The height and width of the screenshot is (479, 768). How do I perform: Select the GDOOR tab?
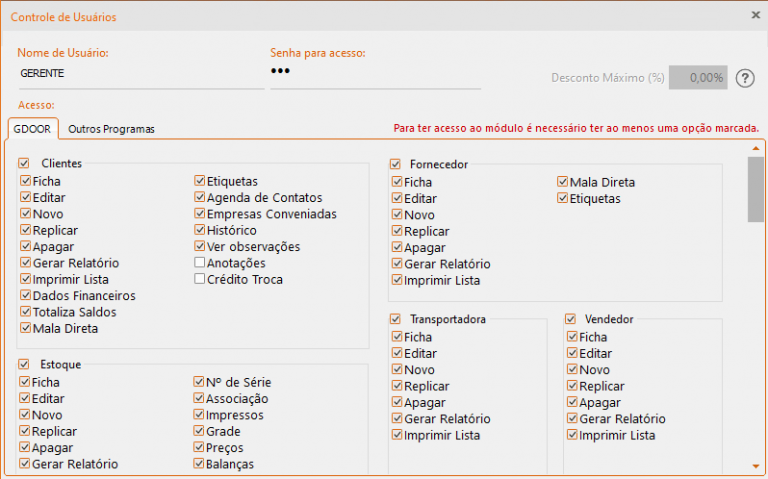[32, 129]
